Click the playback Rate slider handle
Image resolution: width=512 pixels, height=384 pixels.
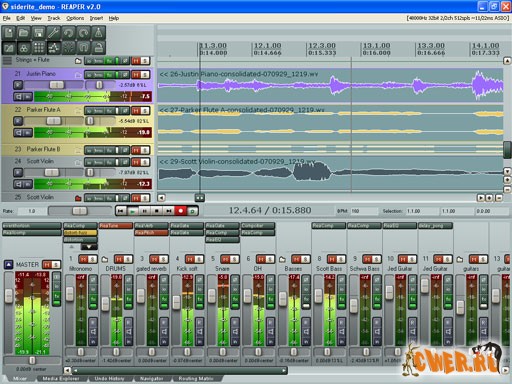coord(79,211)
